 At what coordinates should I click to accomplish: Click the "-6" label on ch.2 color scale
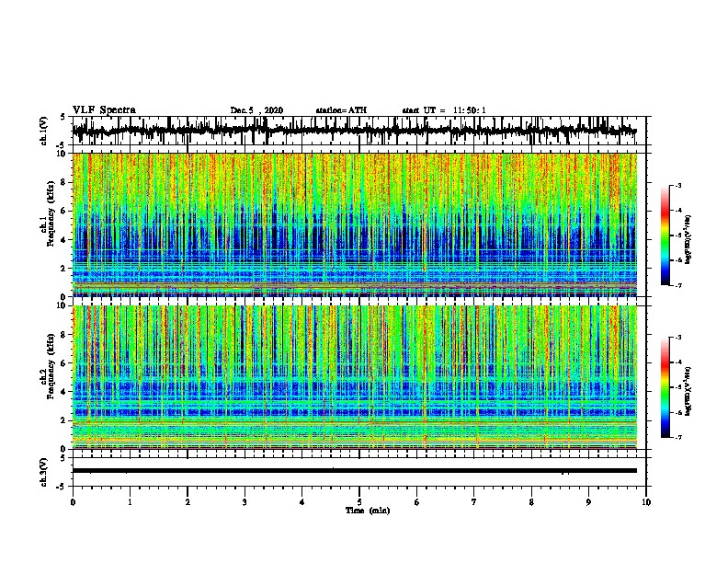click(x=677, y=412)
